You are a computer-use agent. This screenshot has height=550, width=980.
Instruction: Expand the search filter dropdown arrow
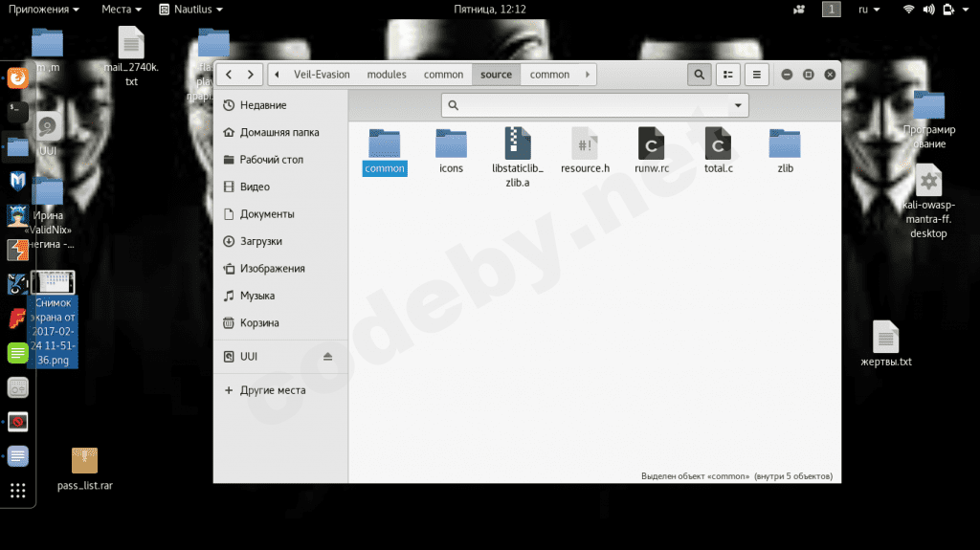[x=738, y=105]
